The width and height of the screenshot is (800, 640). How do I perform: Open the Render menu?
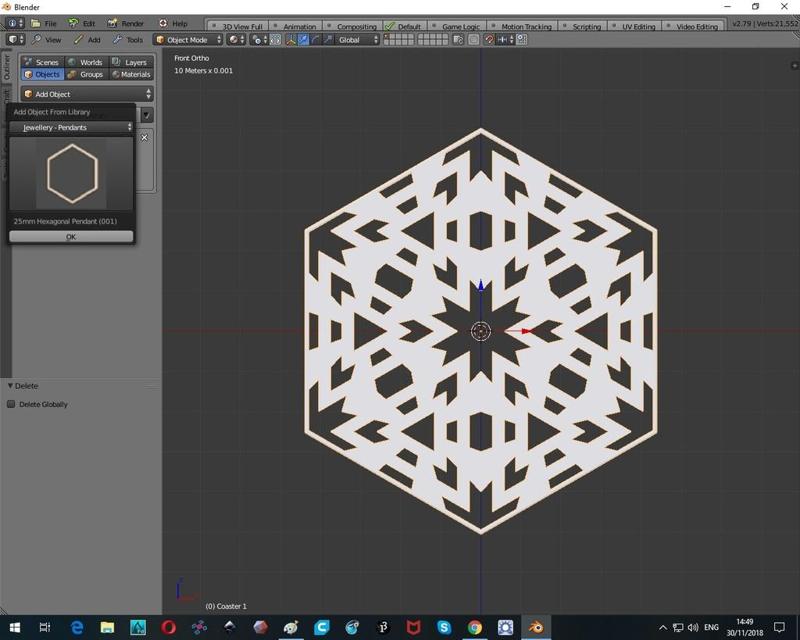tap(126, 23)
